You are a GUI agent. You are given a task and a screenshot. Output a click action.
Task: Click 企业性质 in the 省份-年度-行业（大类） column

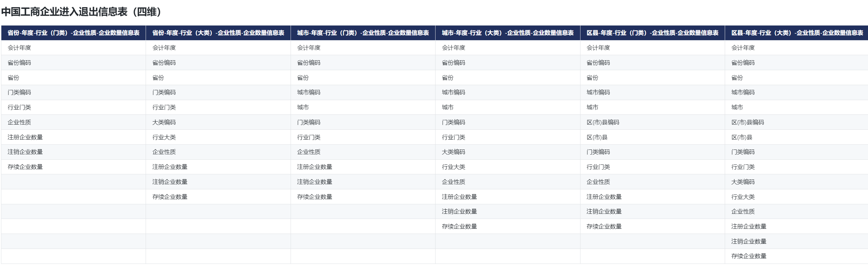[164, 152]
